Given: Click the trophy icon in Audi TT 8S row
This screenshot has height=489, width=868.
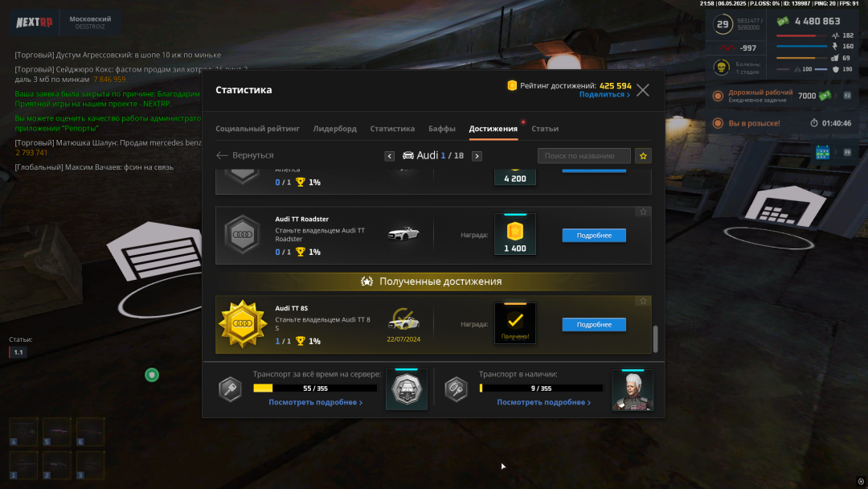Looking at the screenshot, I should pos(300,341).
